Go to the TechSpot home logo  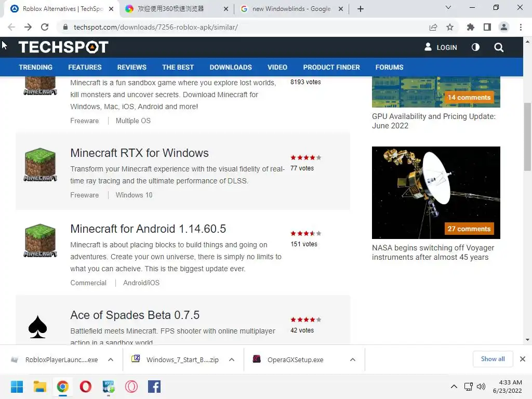pos(63,47)
